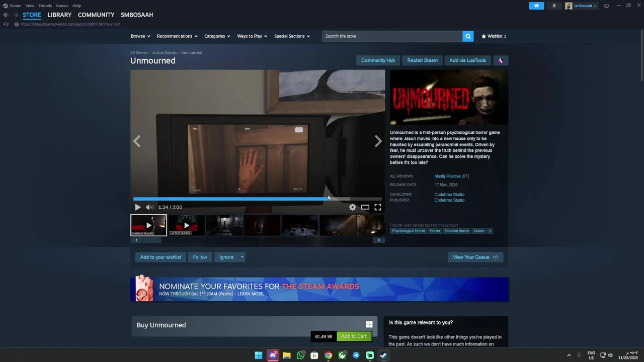Open the Action tag

[479, 231]
